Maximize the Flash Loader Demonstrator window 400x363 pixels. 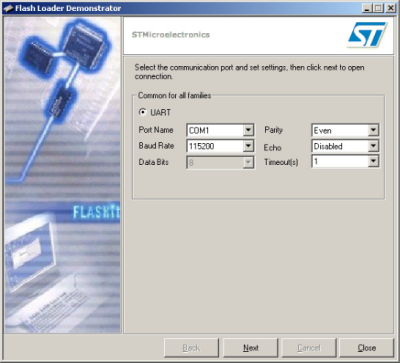pos(378,8)
